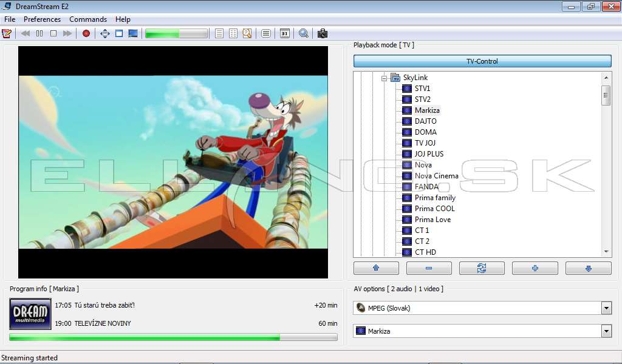The height and width of the screenshot is (364, 622).
Task: Select Prima Love channel
Action: pos(432,220)
